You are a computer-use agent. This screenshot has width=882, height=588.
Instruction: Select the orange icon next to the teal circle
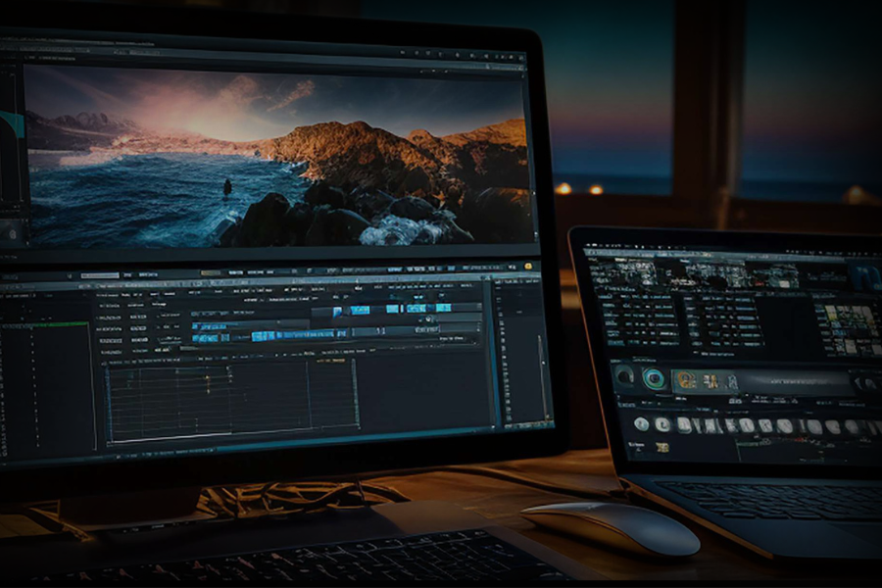click(x=688, y=380)
